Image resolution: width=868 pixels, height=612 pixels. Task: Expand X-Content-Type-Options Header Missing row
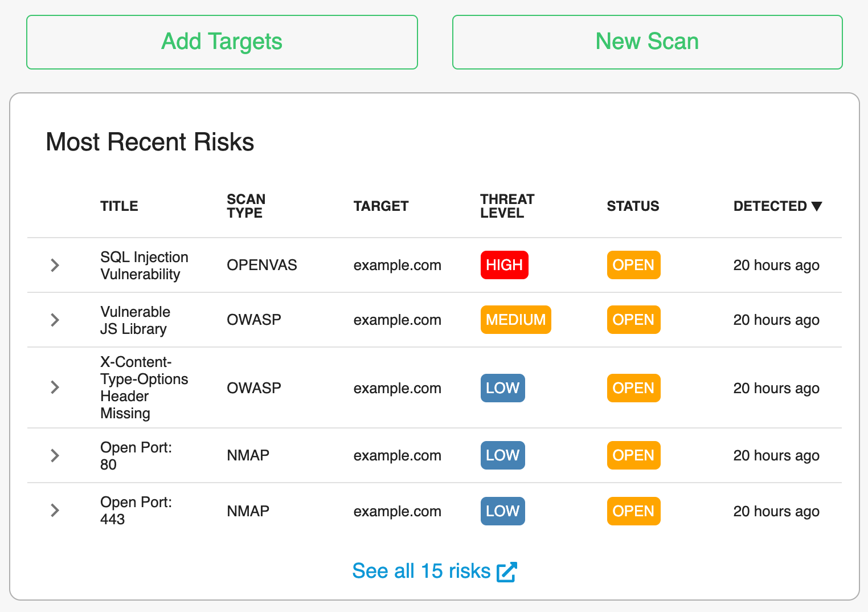(55, 387)
